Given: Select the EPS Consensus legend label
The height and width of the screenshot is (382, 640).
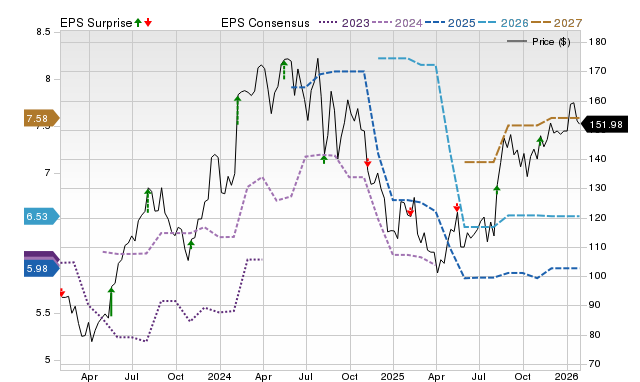Looking at the screenshot, I should pyautogui.click(x=265, y=23).
